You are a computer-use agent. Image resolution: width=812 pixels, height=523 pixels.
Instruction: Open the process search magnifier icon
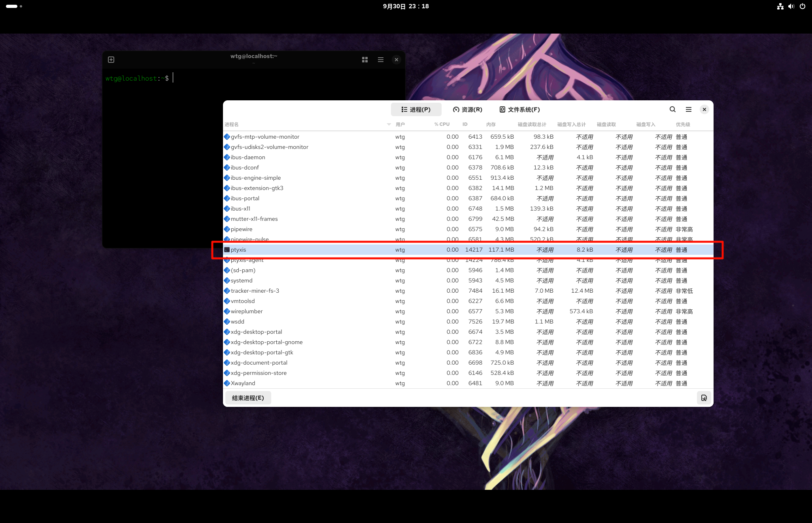tap(672, 109)
